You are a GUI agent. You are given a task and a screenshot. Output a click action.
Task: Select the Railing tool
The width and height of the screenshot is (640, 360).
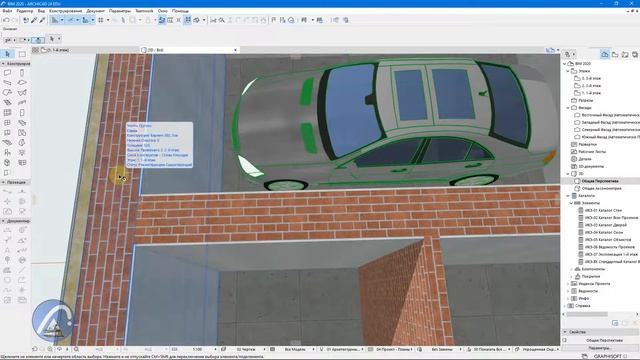point(22,102)
